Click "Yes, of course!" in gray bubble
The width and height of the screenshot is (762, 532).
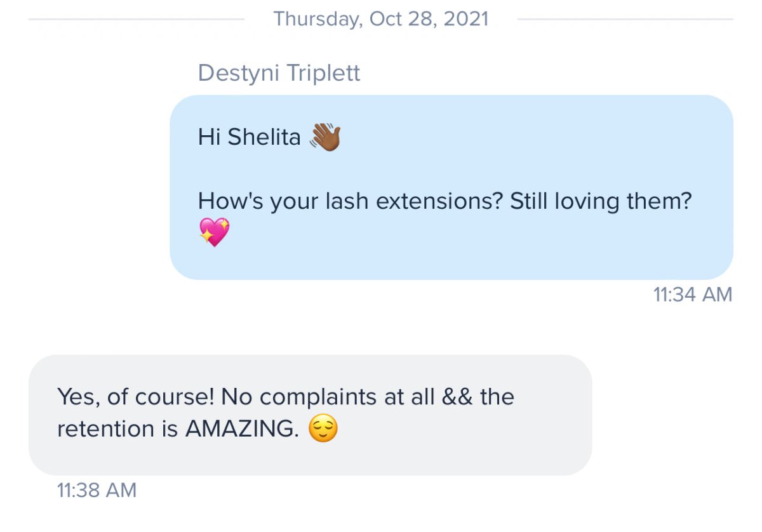[x=135, y=397]
